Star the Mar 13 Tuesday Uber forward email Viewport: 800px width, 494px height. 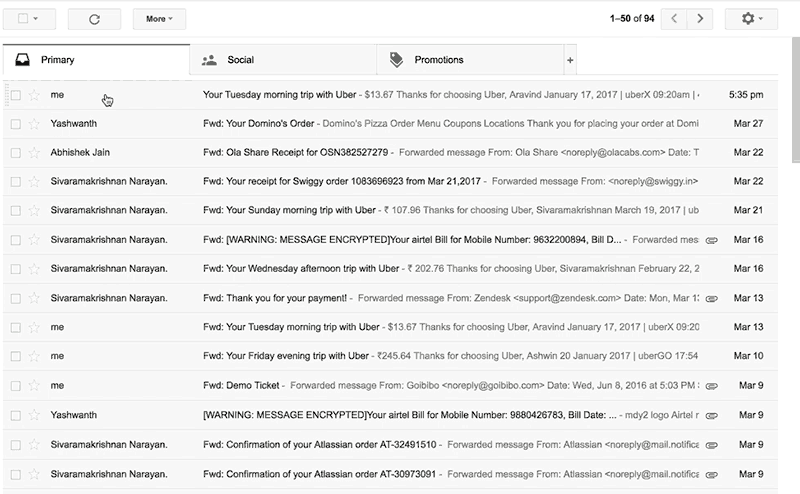[34, 327]
